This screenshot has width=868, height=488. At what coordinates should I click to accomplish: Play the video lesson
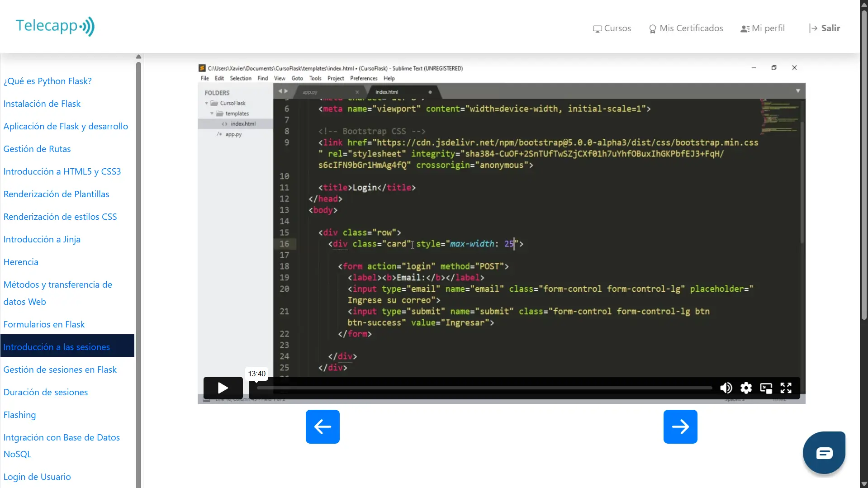(223, 388)
